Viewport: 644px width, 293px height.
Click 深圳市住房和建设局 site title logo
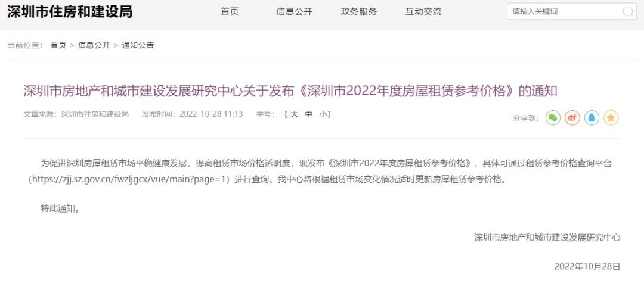(x=70, y=12)
